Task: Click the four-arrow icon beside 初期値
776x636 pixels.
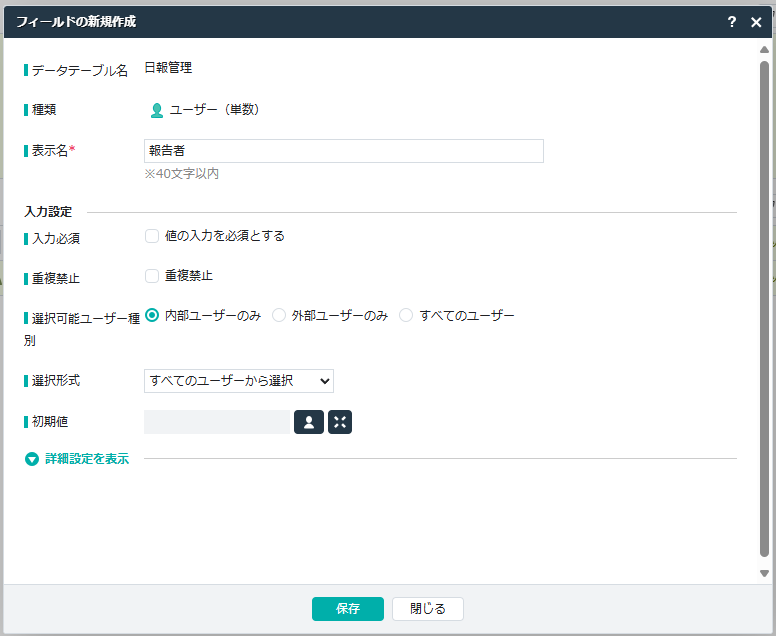Action: pos(340,422)
